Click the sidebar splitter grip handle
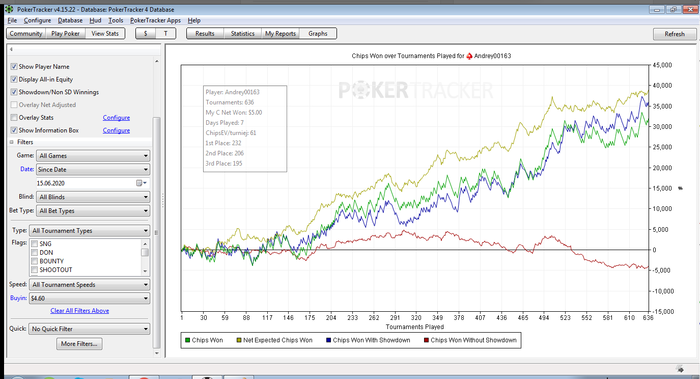Image resolution: width=700 pixels, height=379 pixels. pos(163,200)
